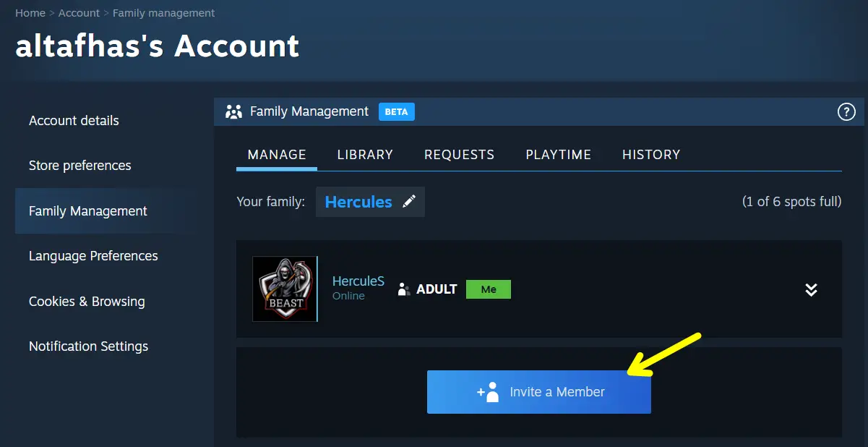Click the Family Management people icon
The width and height of the screenshot is (868, 447).
pos(233,111)
